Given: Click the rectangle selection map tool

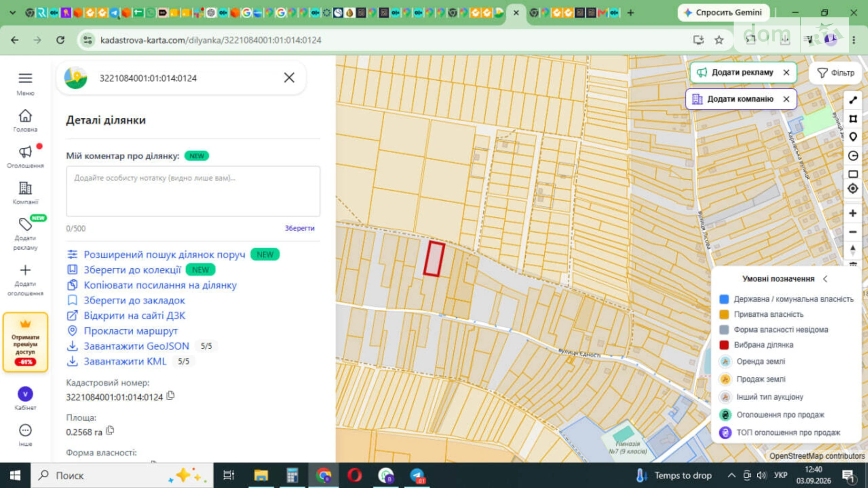Looking at the screenshot, I should [x=853, y=174].
